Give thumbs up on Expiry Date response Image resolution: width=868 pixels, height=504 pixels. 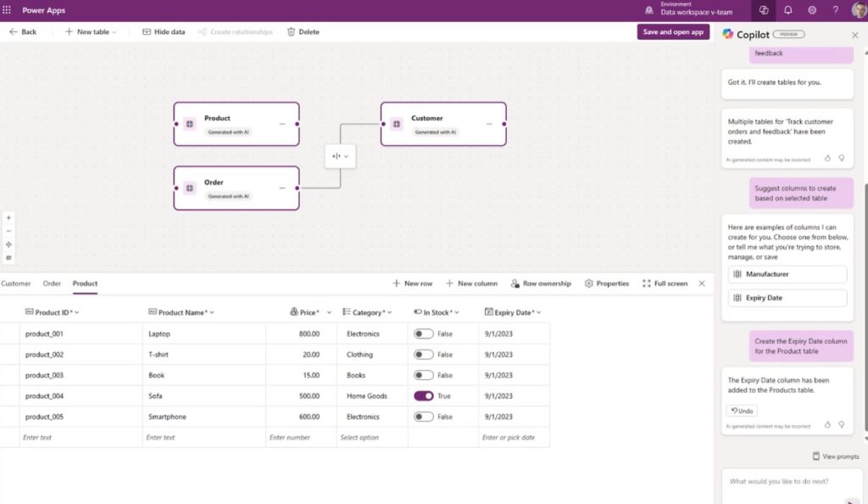click(x=827, y=425)
